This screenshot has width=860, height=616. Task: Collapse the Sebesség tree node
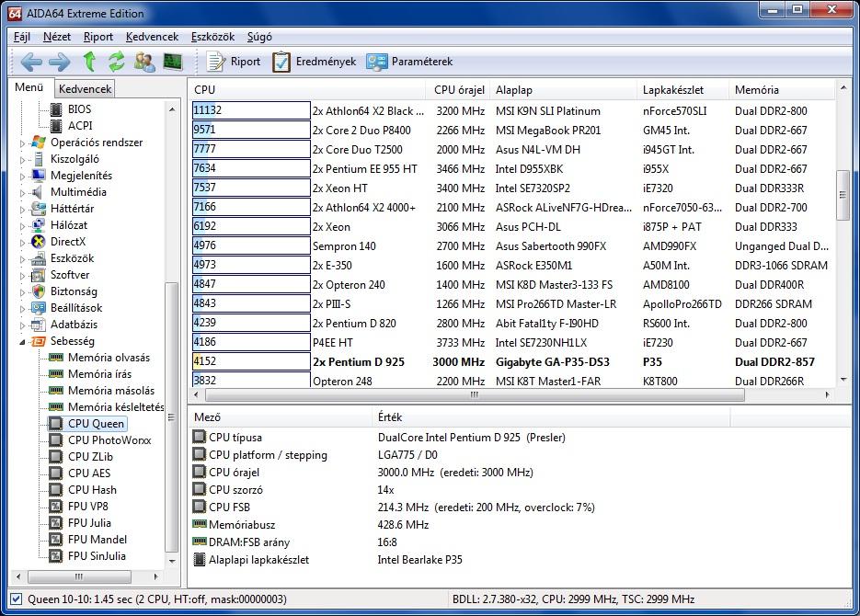22,342
